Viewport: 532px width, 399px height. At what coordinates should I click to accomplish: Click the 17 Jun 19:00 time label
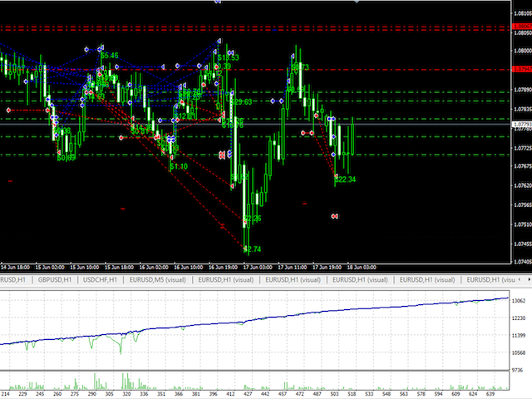click(327, 268)
